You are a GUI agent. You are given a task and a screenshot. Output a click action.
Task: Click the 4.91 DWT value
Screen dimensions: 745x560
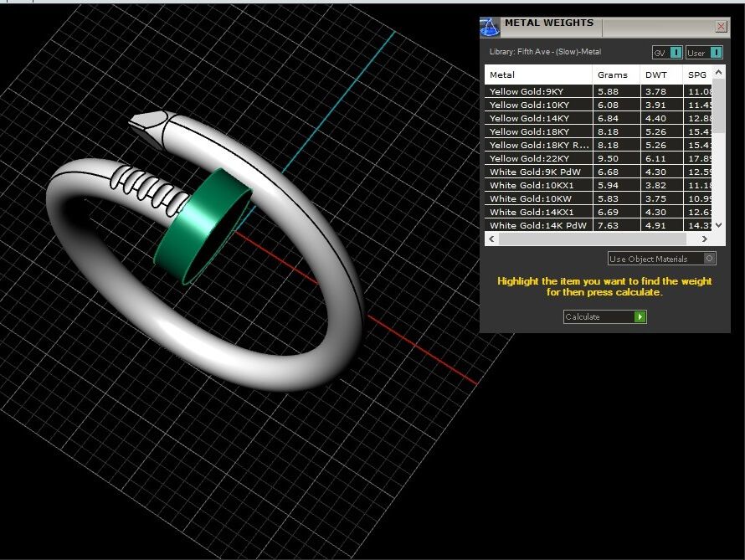pos(655,225)
